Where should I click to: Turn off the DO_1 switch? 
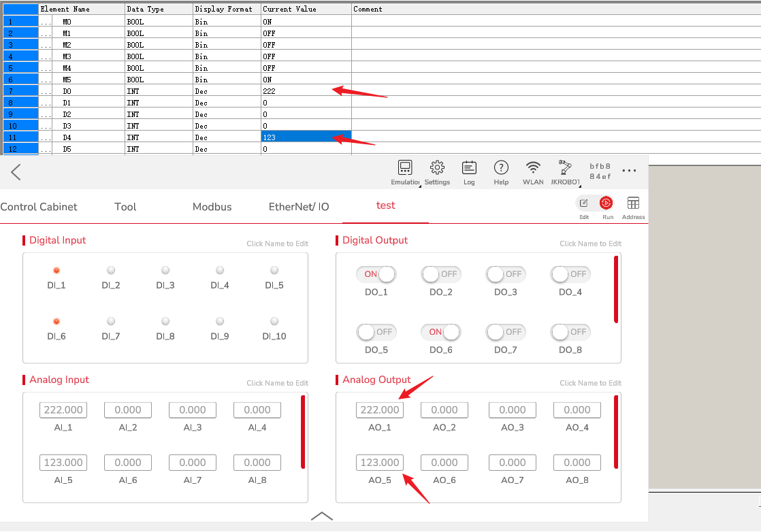(376, 274)
